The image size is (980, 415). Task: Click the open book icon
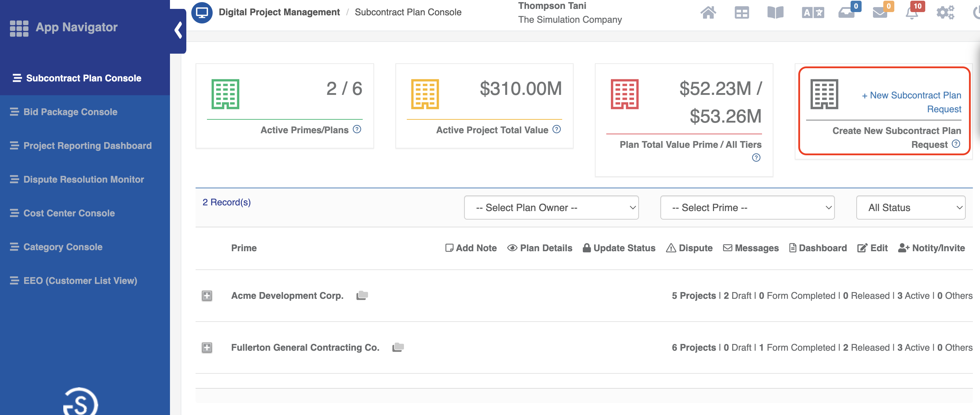pos(775,13)
